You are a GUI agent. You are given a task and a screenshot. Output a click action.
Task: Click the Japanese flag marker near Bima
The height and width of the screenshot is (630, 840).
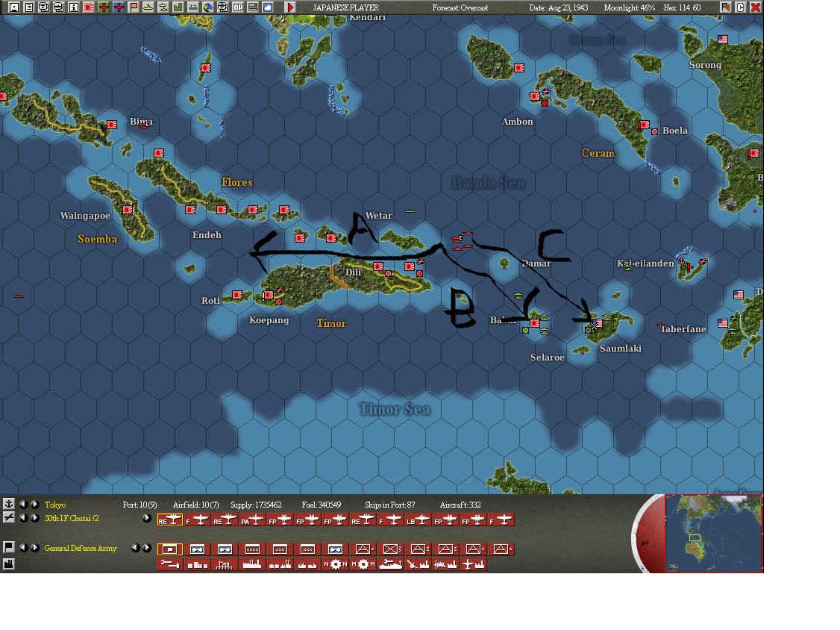[x=112, y=125]
